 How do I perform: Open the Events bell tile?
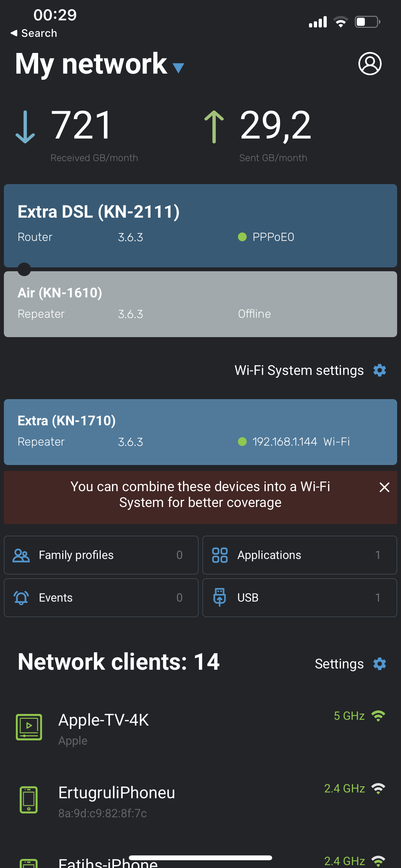coord(101,598)
